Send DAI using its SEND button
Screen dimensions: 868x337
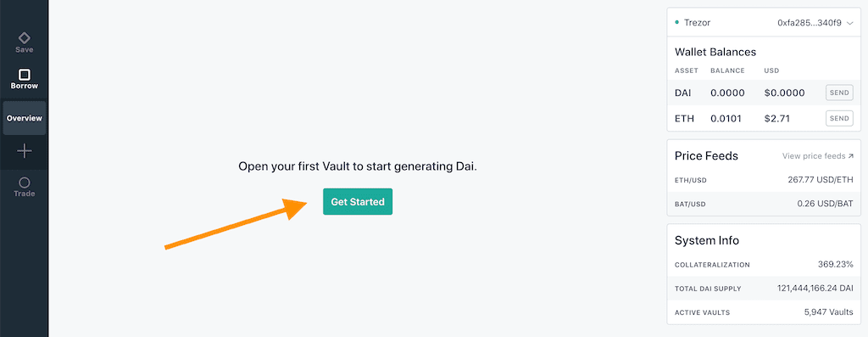pos(839,93)
